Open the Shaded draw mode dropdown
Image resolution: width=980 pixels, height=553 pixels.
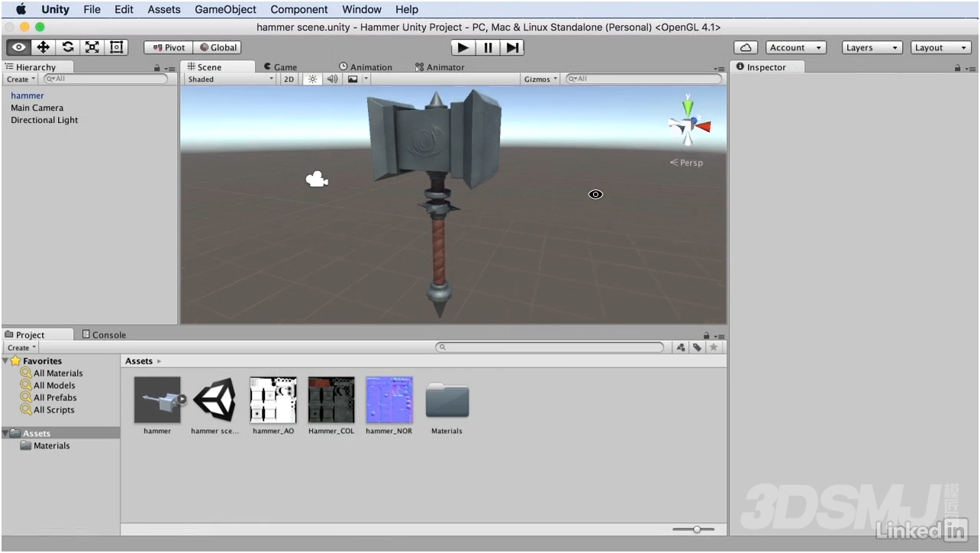(x=230, y=79)
